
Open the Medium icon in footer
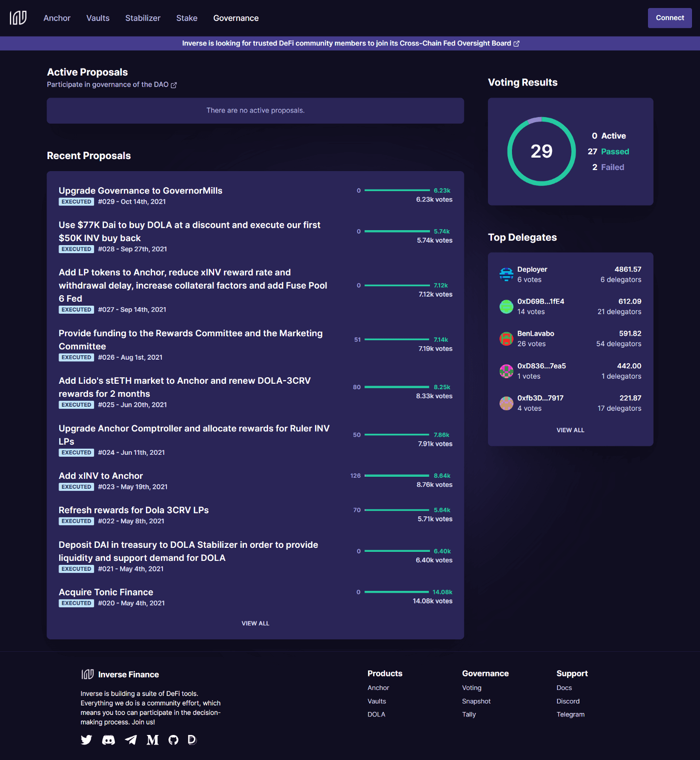(152, 740)
